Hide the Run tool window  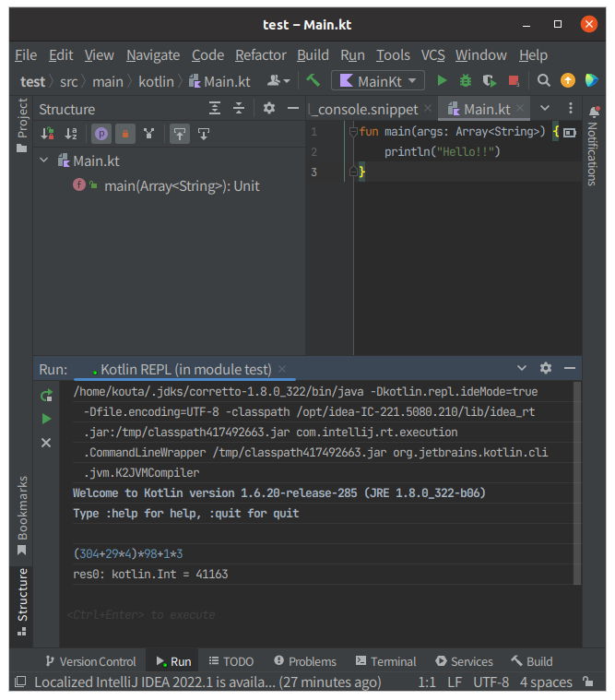pyautogui.click(x=570, y=368)
